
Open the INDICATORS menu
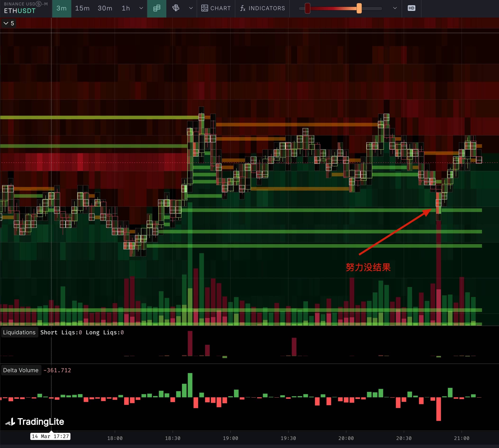(x=267, y=8)
